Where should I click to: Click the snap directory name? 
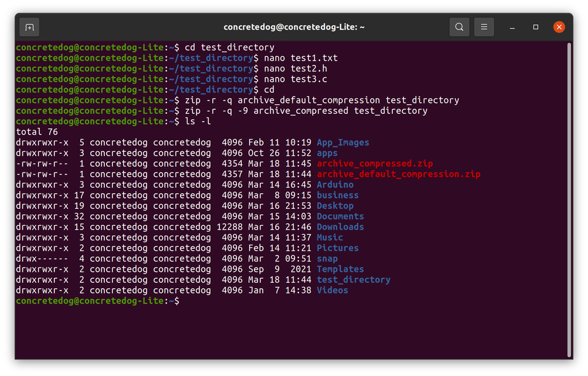pos(327,259)
